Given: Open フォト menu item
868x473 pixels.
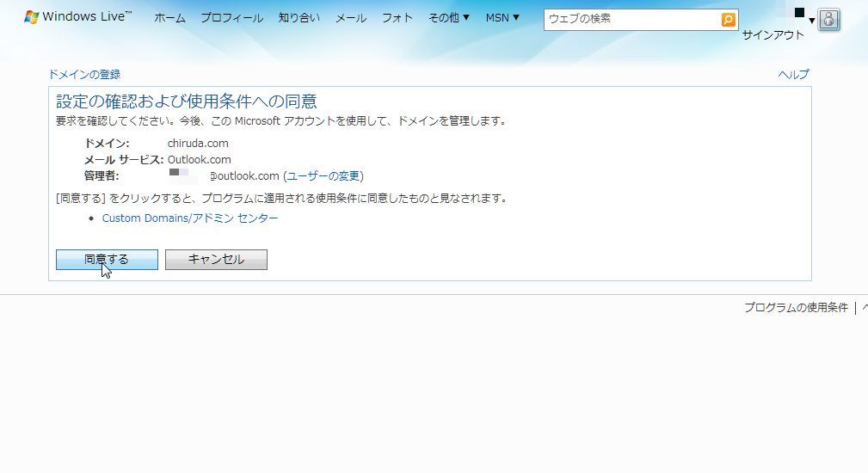Looking at the screenshot, I should tap(397, 18).
